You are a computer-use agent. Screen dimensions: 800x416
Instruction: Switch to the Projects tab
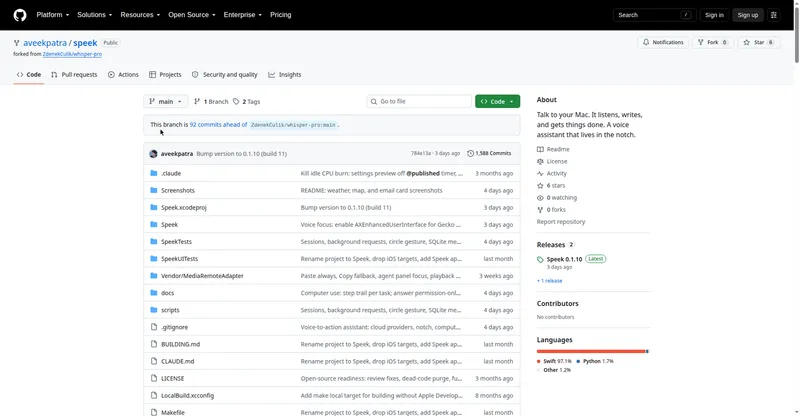click(165, 75)
